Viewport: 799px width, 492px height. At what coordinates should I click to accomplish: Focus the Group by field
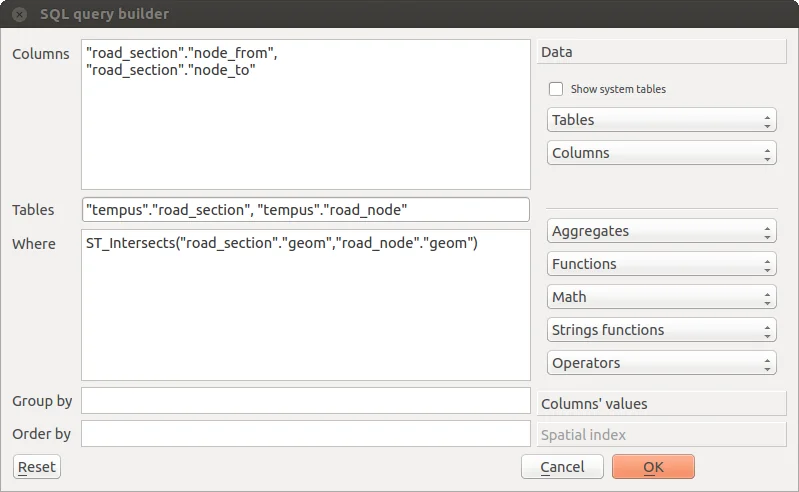pyautogui.click(x=305, y=401)
